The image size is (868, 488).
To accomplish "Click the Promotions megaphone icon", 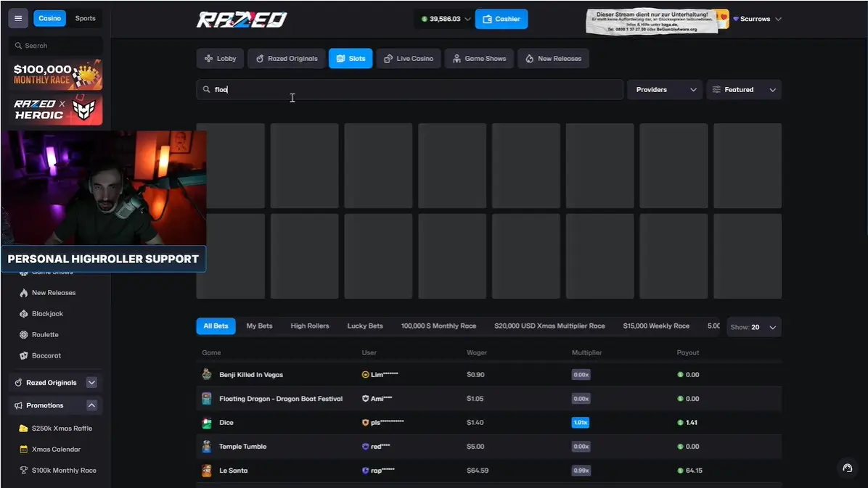I will coord(18,405).
